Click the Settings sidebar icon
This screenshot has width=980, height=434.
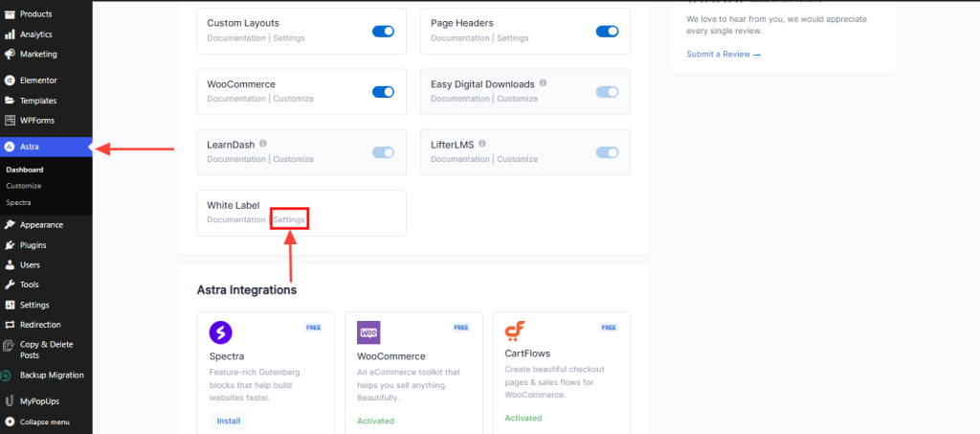point(10,306)
